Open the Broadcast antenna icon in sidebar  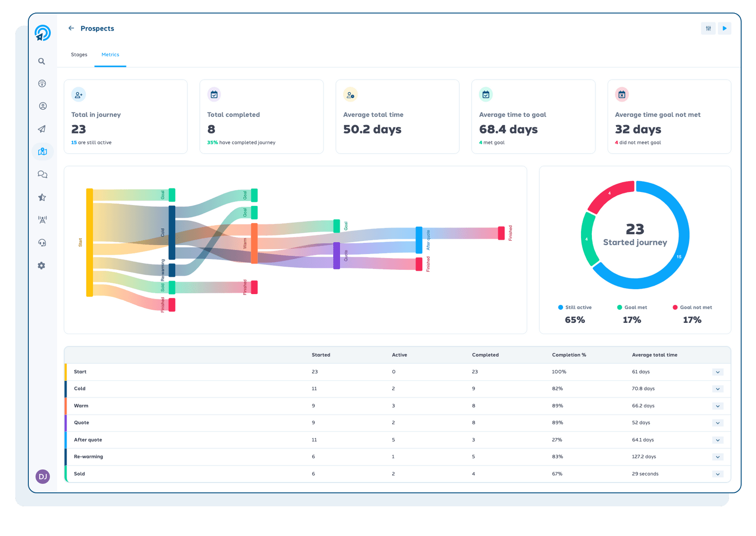[42, 220]
